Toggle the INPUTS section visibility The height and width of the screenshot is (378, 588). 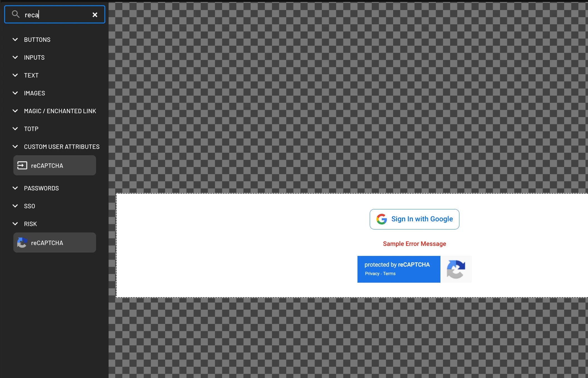coord(16,57)
